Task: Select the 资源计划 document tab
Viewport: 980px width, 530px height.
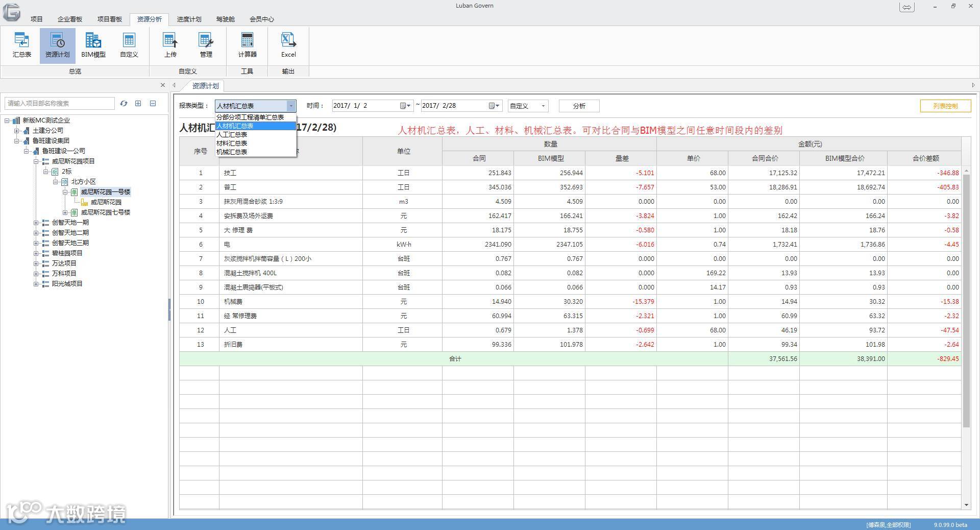Action: (205, 86)
